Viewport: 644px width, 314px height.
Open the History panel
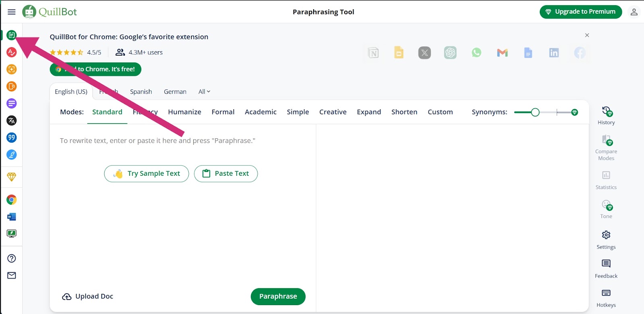(x=606, y=116)
